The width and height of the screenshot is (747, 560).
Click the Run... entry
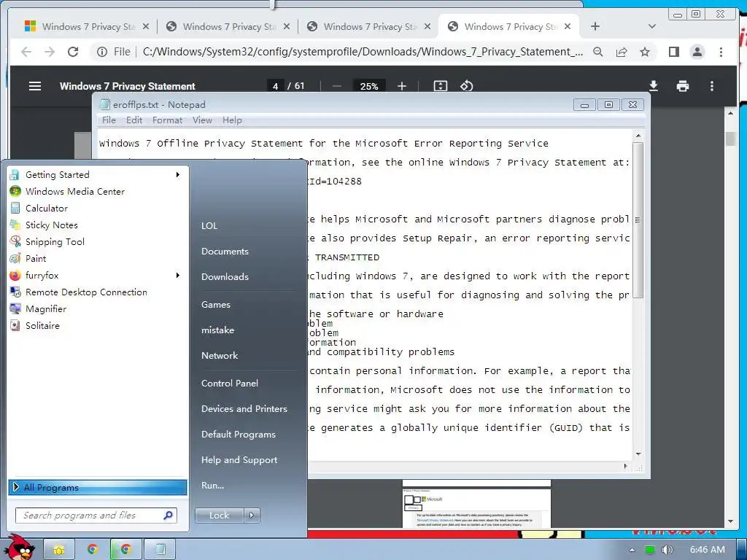212,486
